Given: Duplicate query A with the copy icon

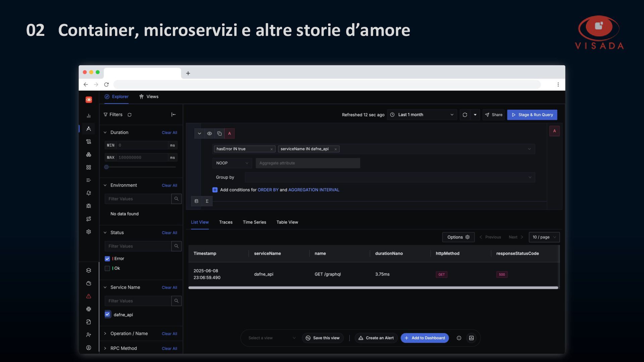Looking at the screenshot, I should tap(219, 133).
